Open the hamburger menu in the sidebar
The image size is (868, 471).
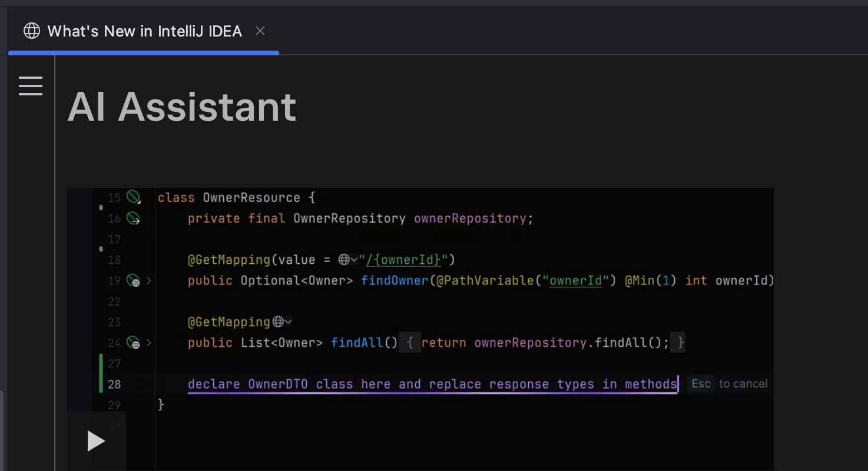coord(31,86)
